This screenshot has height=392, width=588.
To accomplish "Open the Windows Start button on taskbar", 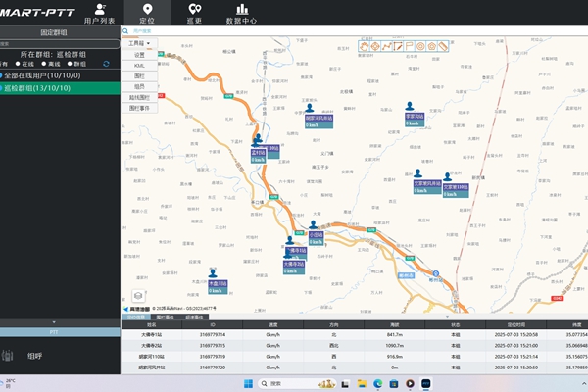I will pyautogui.click(x=247, y=383).
